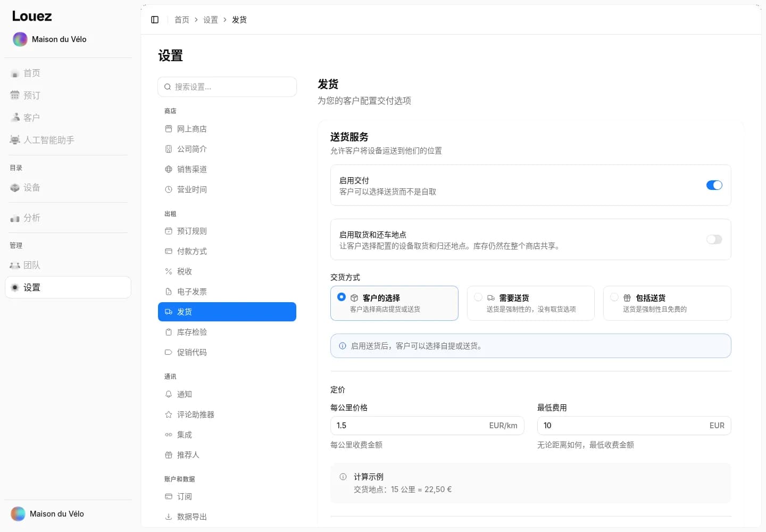Open 设备 equipment box icon
This screenshot has height=532, width=766.
tap(15, 188)
